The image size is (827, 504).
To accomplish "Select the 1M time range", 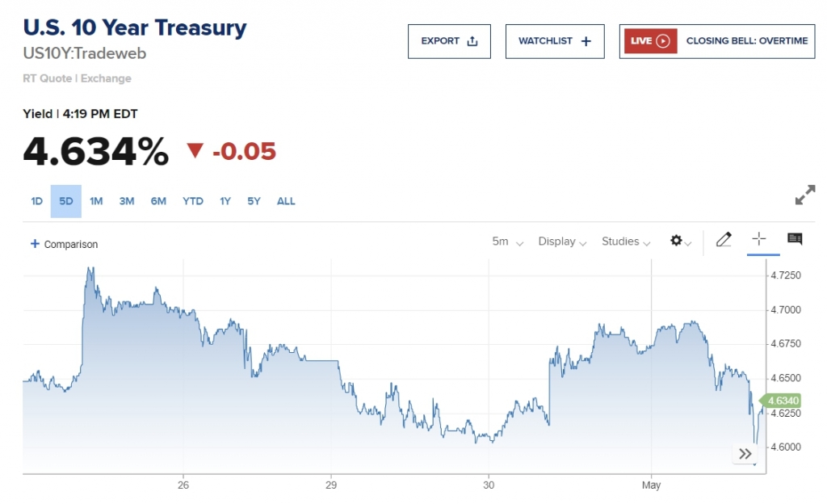I will [96, 201].
